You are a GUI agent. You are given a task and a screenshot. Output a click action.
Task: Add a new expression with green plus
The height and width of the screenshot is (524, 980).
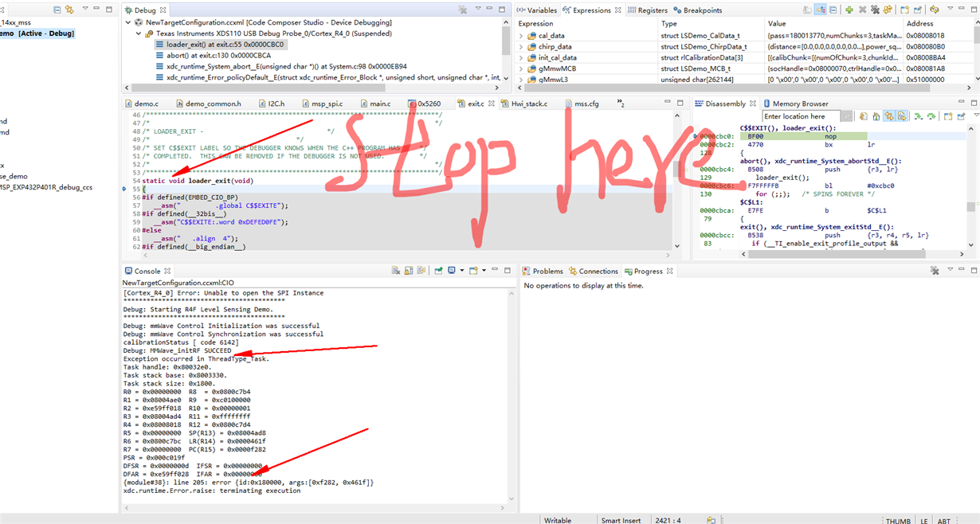pos(849,10)
